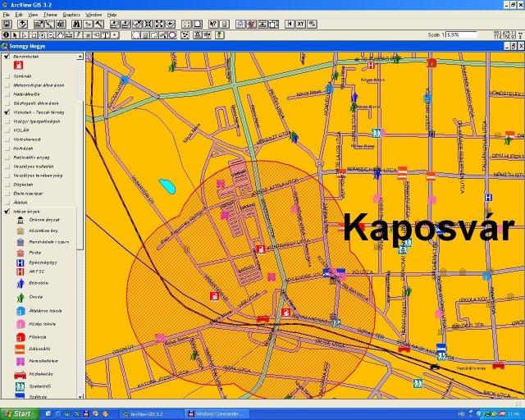Select the Identify tool in the toolbar
Screen dimensions: 525x420
tap(7, 35)
